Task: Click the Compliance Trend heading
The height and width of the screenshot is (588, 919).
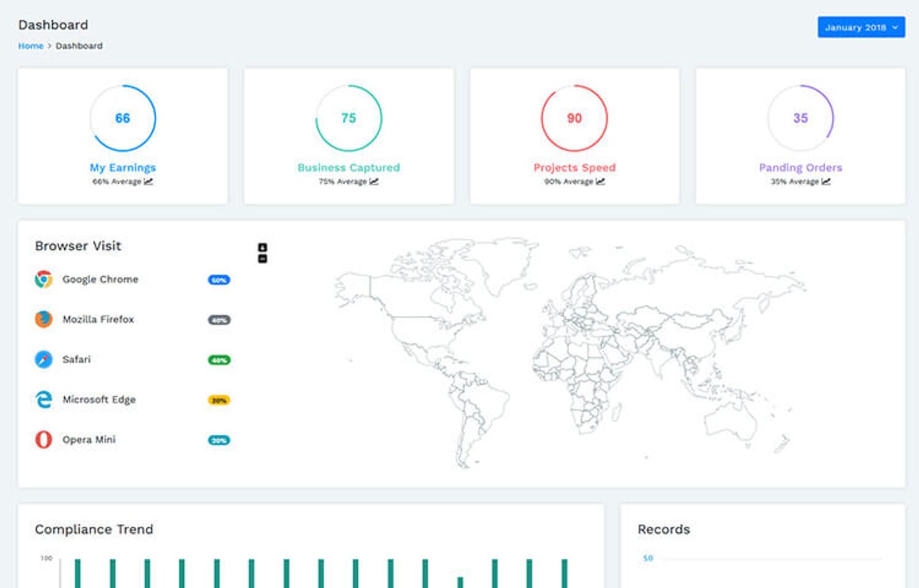Action: (94, 529)
